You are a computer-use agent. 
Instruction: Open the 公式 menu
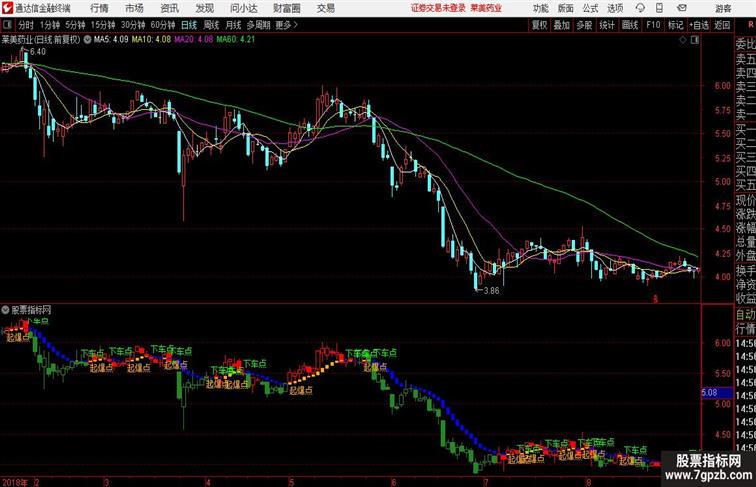coord(590,8)
